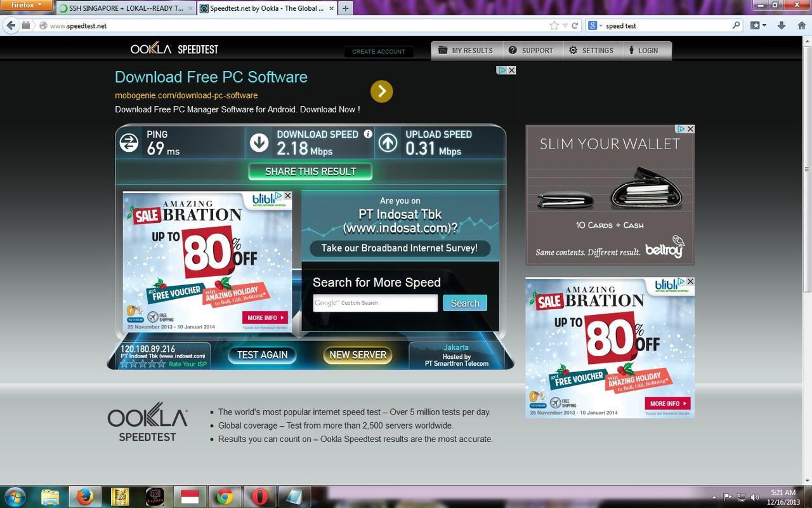Click the Ookla Speedtest footer logo
Image resolution: width=812 pixels, height=508 pixels.
click(147, 421)
